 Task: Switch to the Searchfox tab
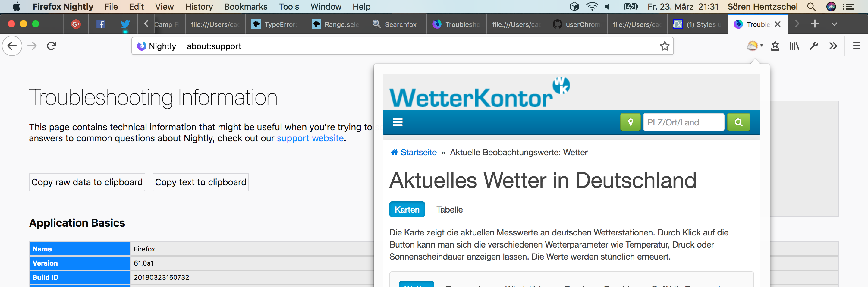(396, 24)
